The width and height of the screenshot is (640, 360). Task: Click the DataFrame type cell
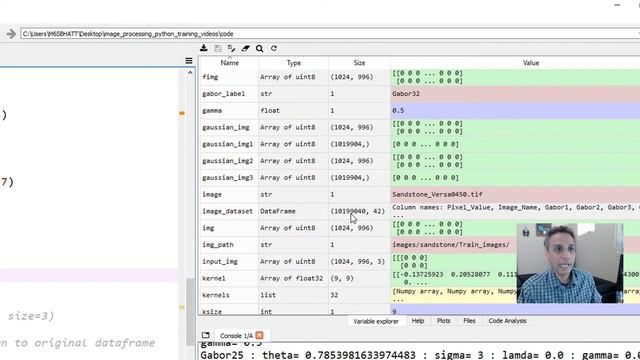click(293, 211)
